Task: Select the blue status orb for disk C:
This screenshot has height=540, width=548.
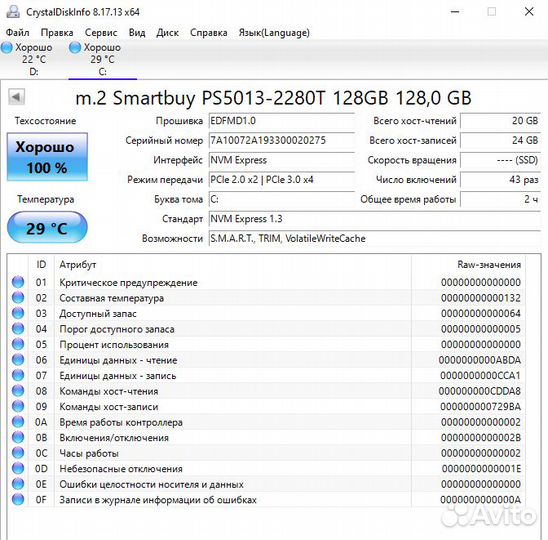Action: click(75, 48)
